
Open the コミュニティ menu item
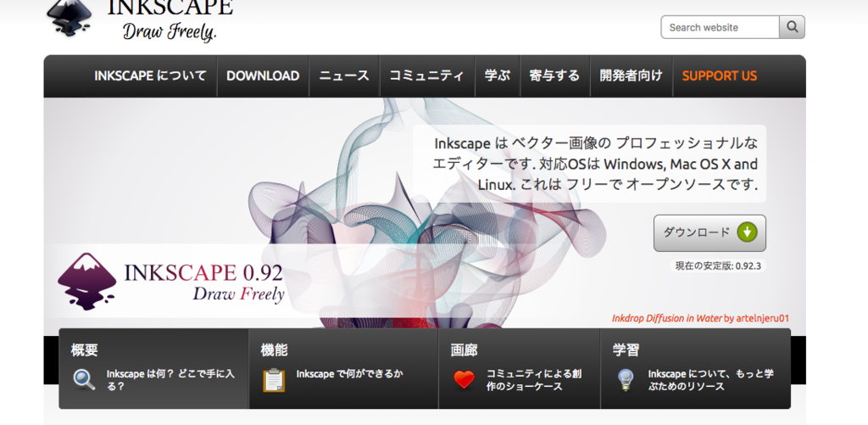427,75
